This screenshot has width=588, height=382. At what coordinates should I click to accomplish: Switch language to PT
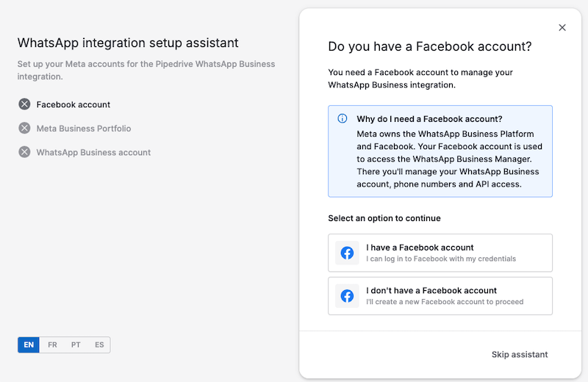click(x=76, y=345)
